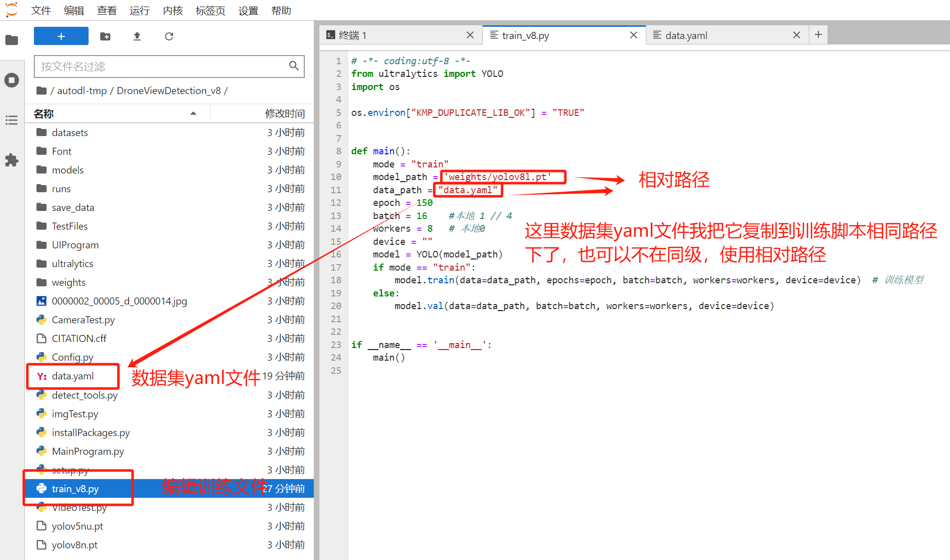The image size is (950, 560).
Task: Switch to the data.yaml tab
Action: [686, 35]
